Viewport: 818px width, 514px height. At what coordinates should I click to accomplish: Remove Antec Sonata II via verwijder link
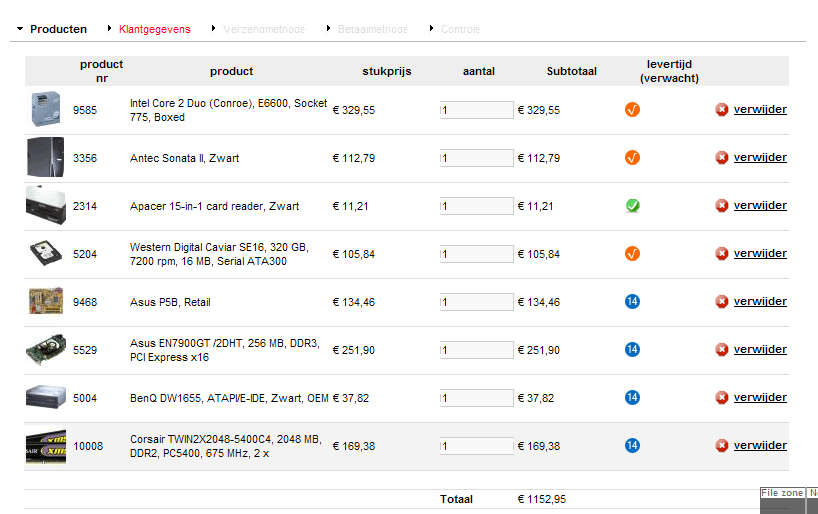[760, 158]
